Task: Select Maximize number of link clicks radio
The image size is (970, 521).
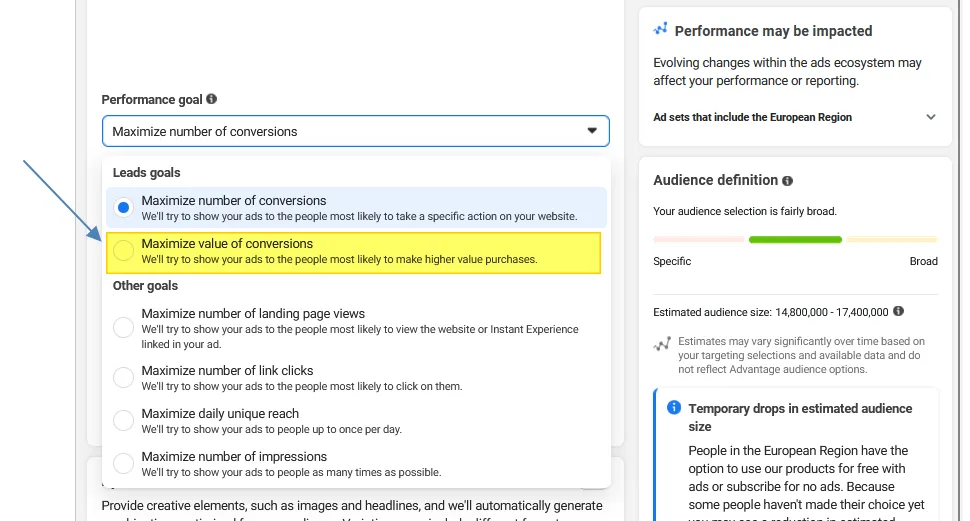Action: [x=124, y=377]
